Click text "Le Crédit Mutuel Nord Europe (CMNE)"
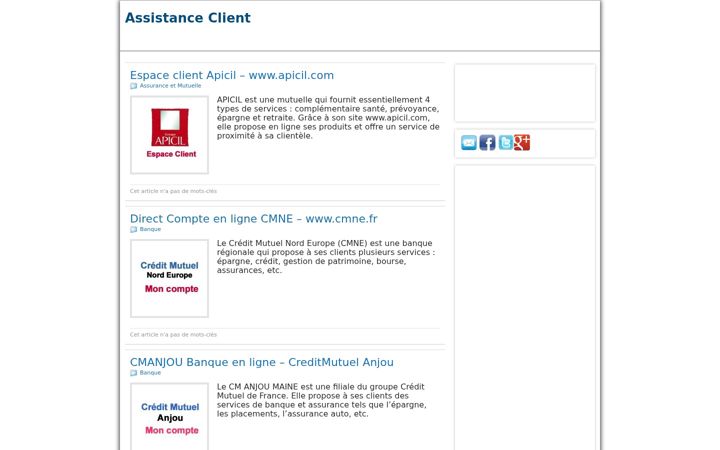The width and height of the screenshot is (720, 450). pos(292,243)
